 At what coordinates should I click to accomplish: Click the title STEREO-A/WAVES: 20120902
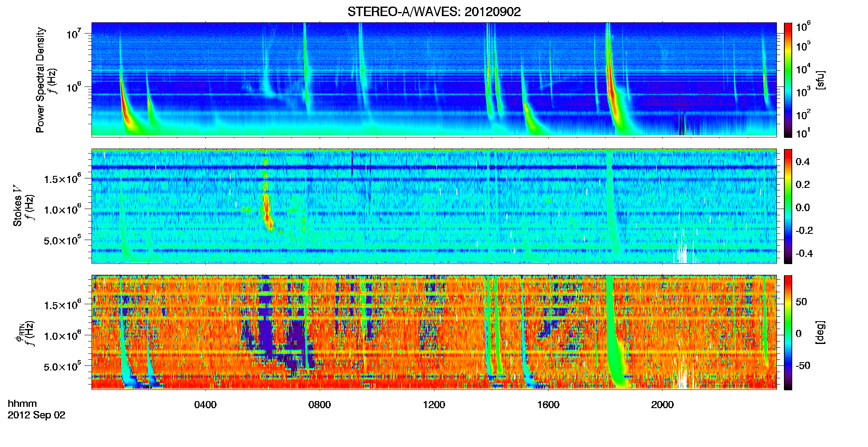click(x=434, y=12)
